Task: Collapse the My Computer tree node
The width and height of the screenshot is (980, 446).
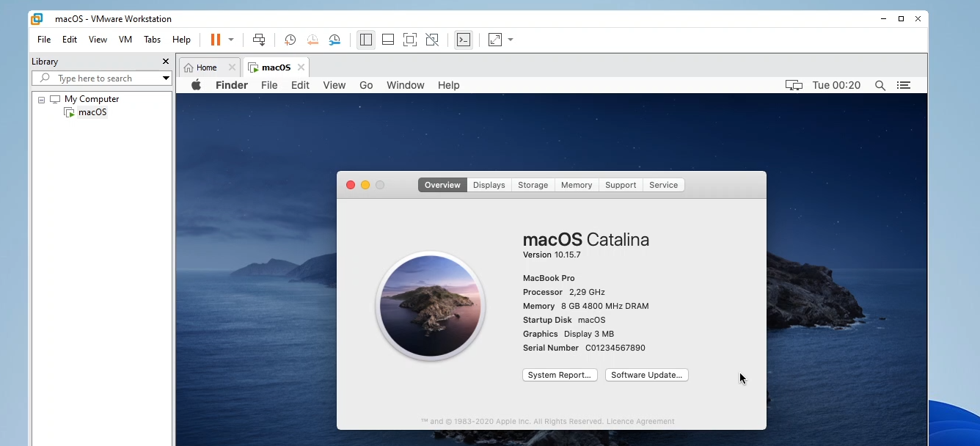Action: click(x=42, y=99)
